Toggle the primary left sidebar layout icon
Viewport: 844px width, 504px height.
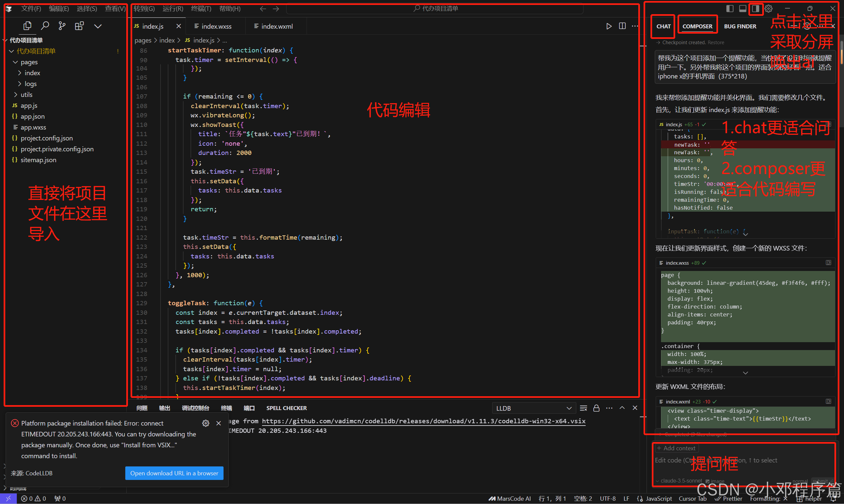click(x=730, y=9)
